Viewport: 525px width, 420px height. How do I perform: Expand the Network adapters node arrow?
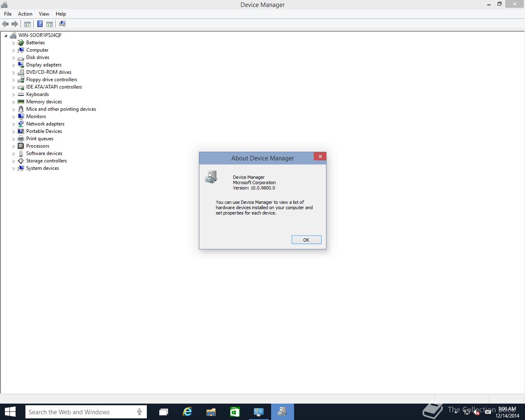[x=14, y=124]
